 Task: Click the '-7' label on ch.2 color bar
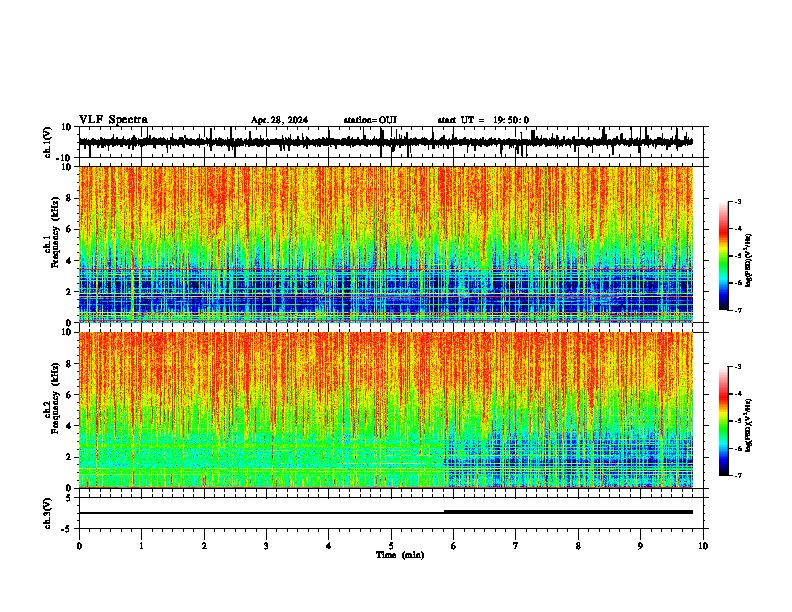coord(738,475)
